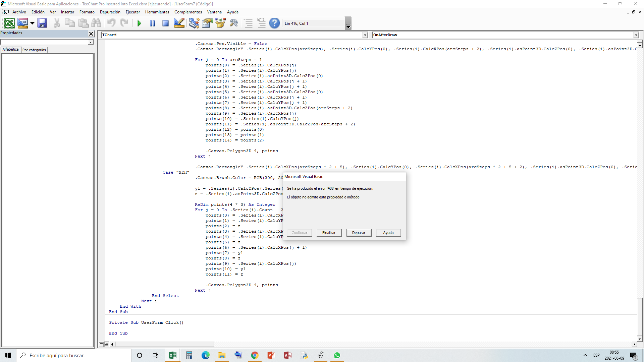Open Microsoft Excel view icon in toolbar
644x362 pixels.
click(10, 23)
